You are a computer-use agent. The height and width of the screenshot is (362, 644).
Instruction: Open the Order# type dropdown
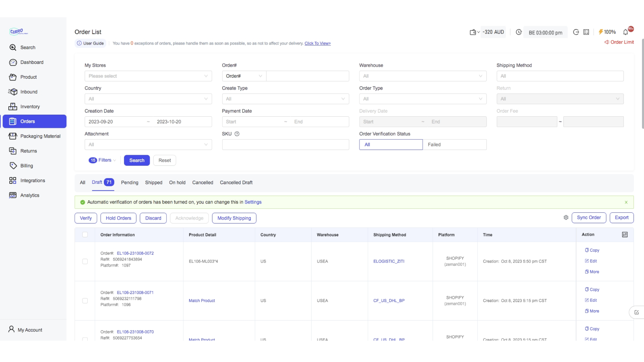pos(244,76)
